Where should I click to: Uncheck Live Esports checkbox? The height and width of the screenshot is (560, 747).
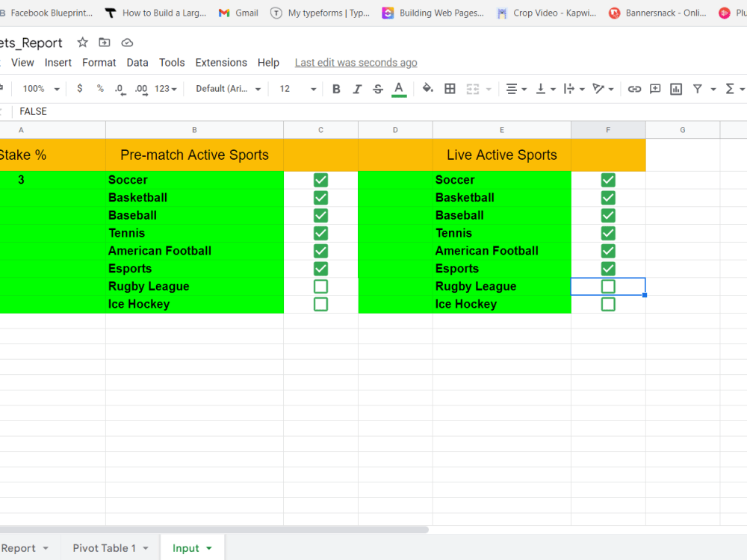click(608, 269)
